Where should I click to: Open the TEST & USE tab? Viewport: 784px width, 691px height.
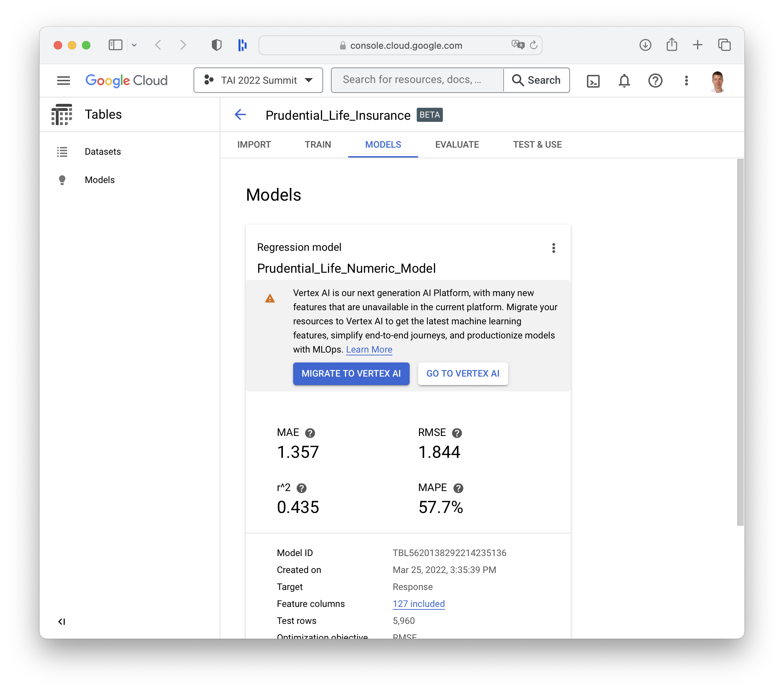(537, 144)
